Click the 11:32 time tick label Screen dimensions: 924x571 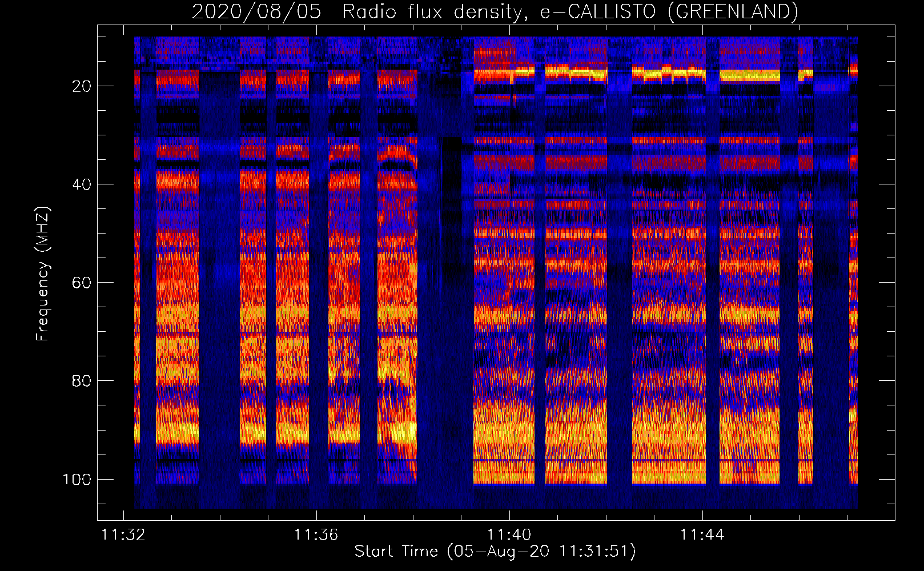[123, 535]
